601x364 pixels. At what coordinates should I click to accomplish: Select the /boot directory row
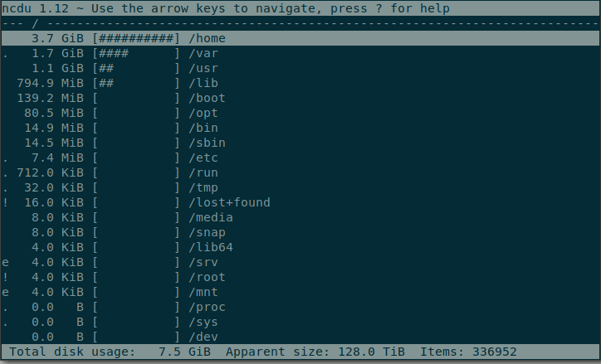tap(207, 98)
